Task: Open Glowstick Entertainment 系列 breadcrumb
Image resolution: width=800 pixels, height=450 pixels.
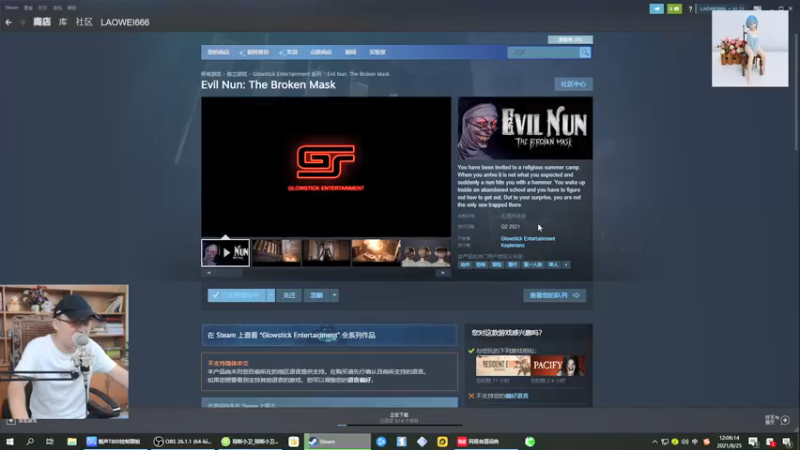Action: click(287, 74)
